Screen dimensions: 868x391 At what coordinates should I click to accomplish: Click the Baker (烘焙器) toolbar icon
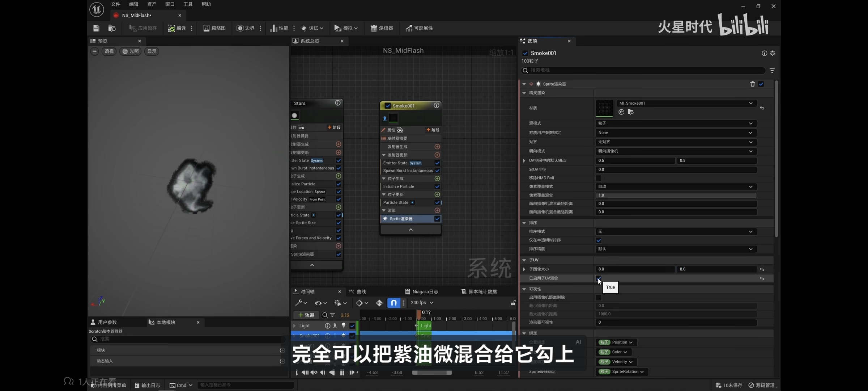tap(382, 28)
